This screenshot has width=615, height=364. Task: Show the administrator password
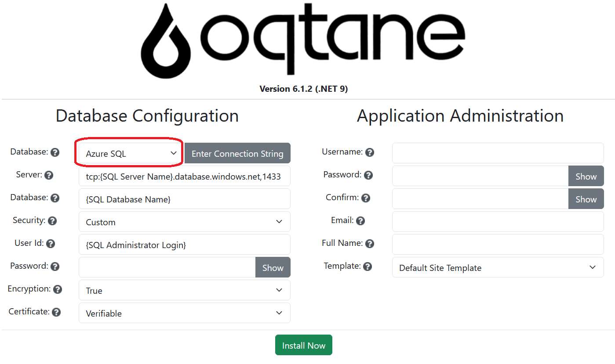coord(586,176)
